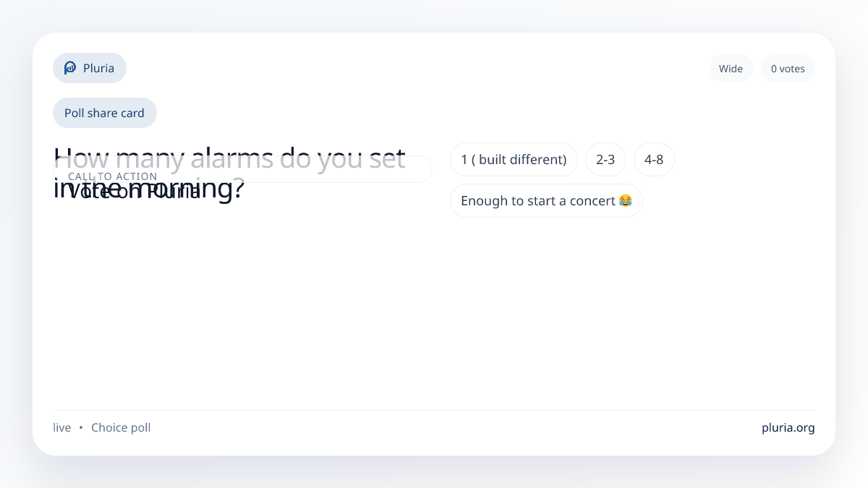Click the "Poll share card" tag
Screen dimensions: 868x488
(x=104, y=113)
